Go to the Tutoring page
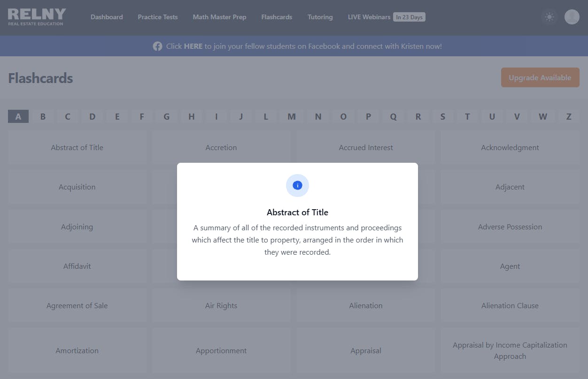 (x=320, y=17)
